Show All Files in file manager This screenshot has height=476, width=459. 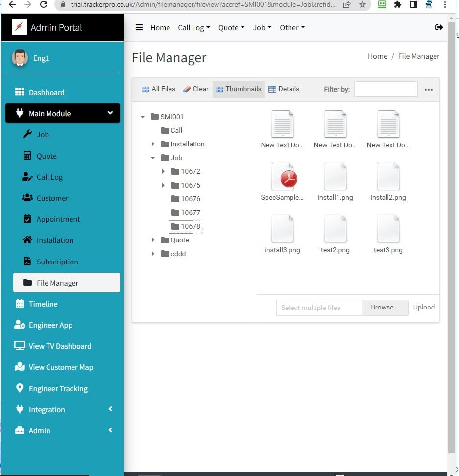158,89
